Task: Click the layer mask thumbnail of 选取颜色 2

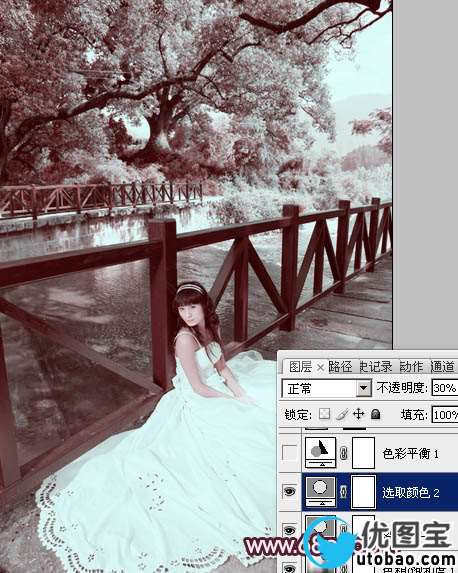Action: 363,492
